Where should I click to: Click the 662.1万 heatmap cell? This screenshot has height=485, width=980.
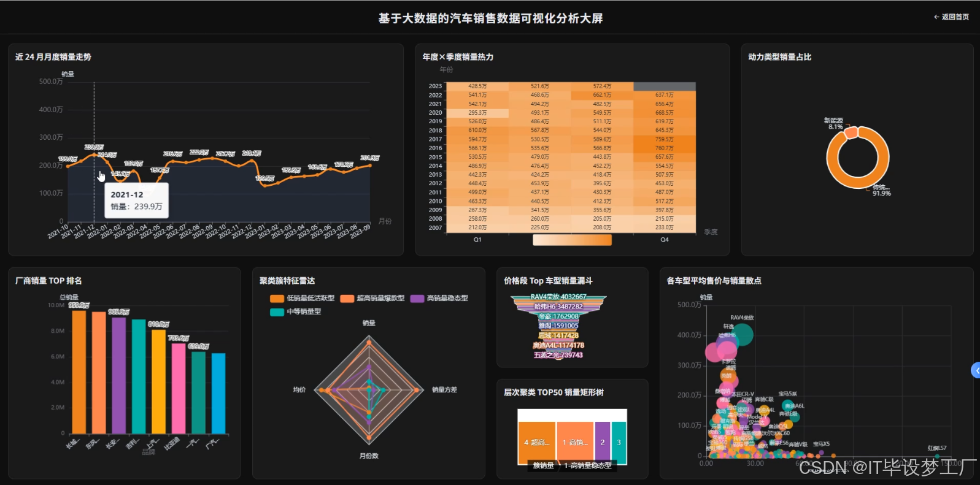click(602, 95)
